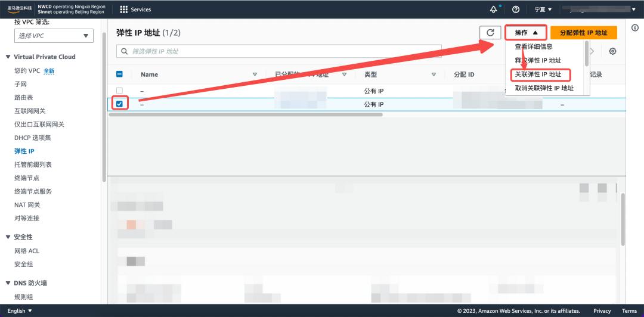Click 公有 IP in the selected row
This screenshot has width=644, height=317.
[374, 104]
